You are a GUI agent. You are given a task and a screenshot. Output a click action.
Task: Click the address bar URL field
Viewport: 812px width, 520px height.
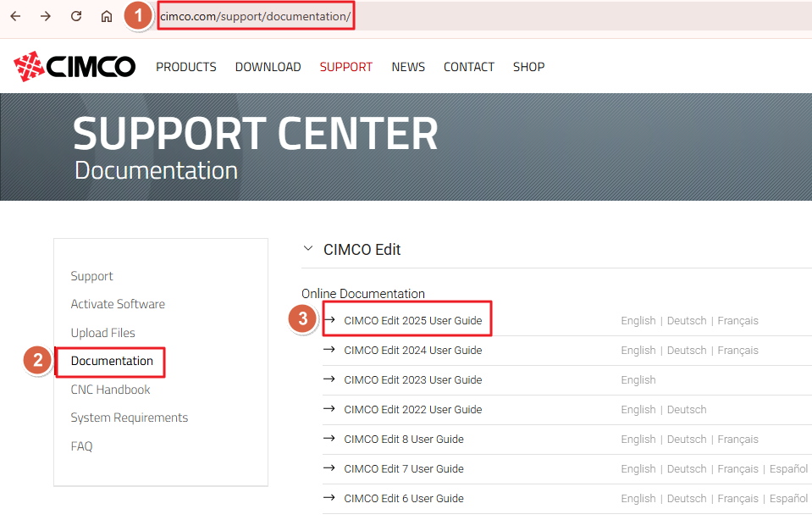coord(256,16)
